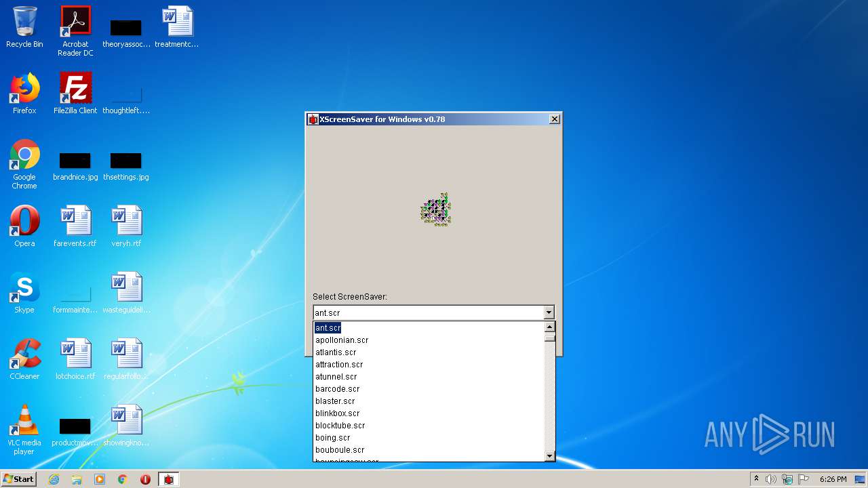Launch Acrobat Reader DC shortcut
The height and width of the screenshot is (488, 868).
(x=75, y=30)
